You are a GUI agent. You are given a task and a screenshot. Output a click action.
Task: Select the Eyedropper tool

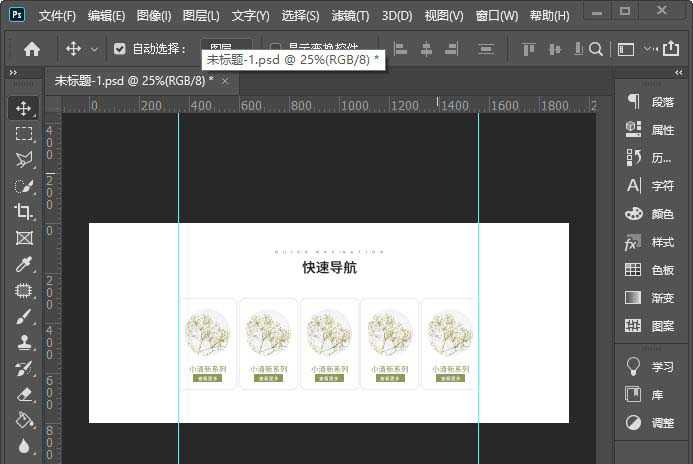[24, 264]
